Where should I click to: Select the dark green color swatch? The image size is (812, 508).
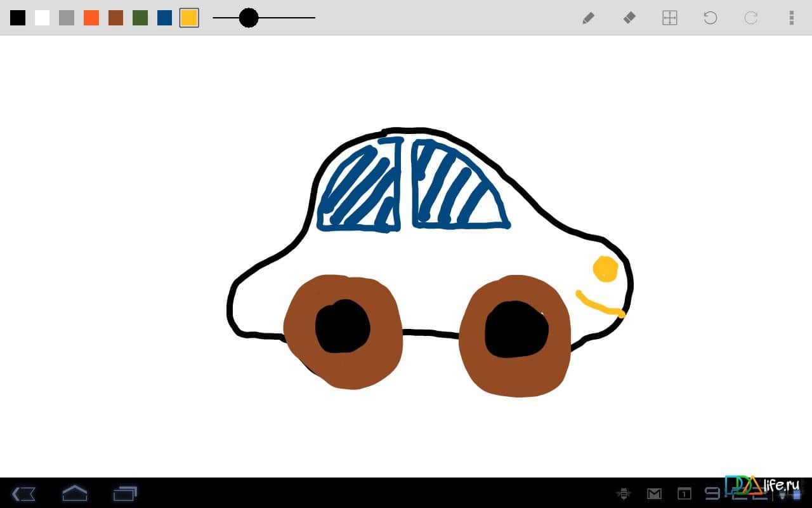coord(140,18)
